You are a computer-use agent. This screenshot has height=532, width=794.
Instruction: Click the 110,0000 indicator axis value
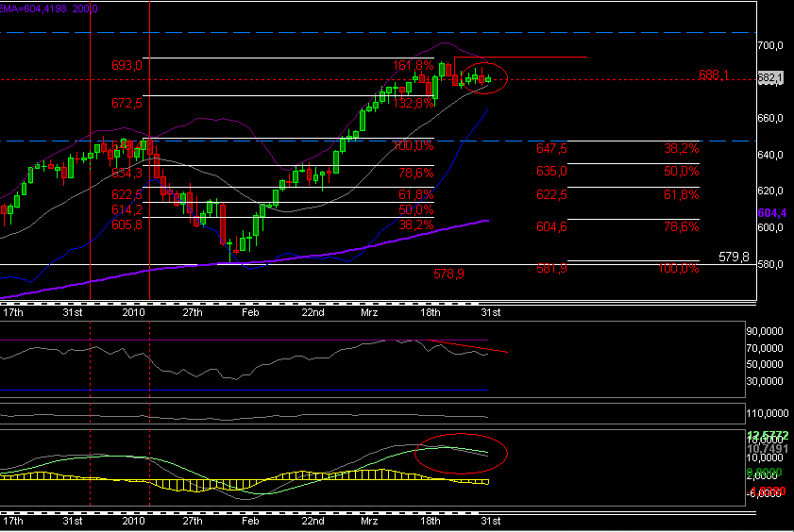[768, 413]
